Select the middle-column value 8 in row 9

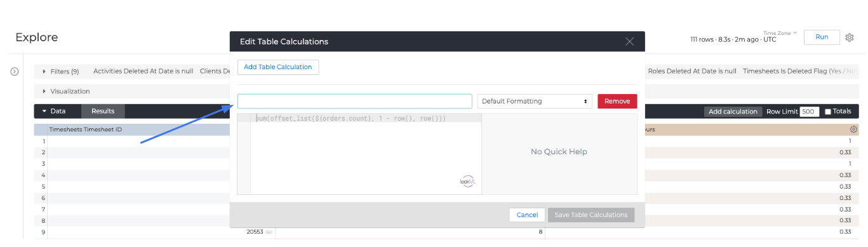540,232
